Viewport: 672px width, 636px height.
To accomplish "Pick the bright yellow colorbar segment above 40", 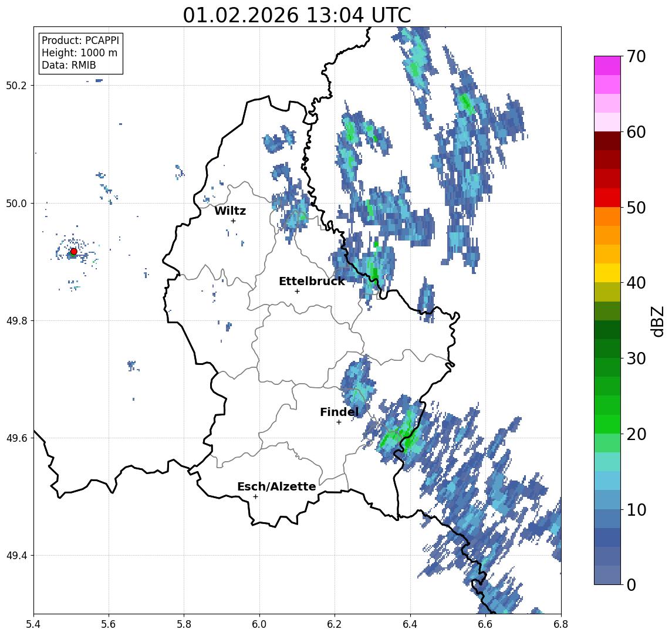I will 607,273.
